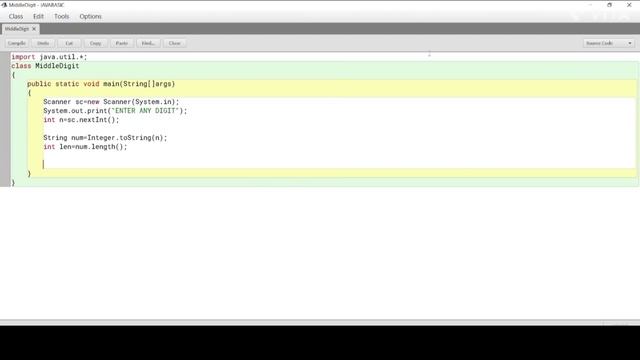
Task: Click the Compile button
Action: point(17,43)
